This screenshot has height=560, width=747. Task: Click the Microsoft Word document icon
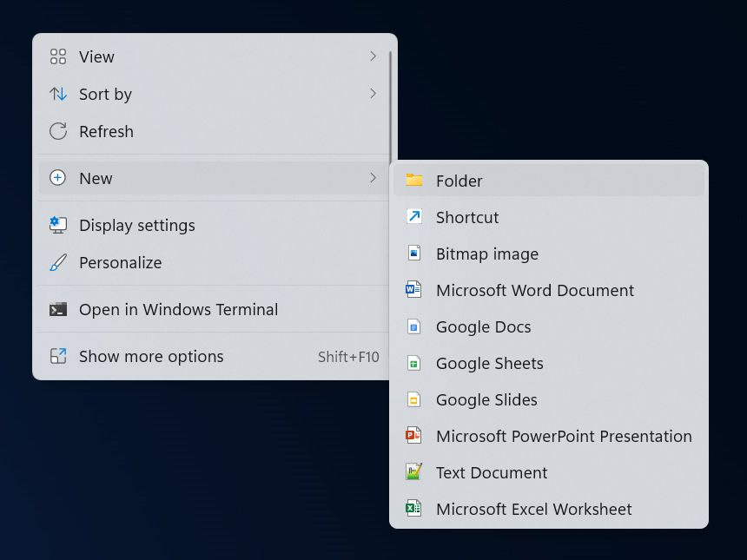[413, 289]
